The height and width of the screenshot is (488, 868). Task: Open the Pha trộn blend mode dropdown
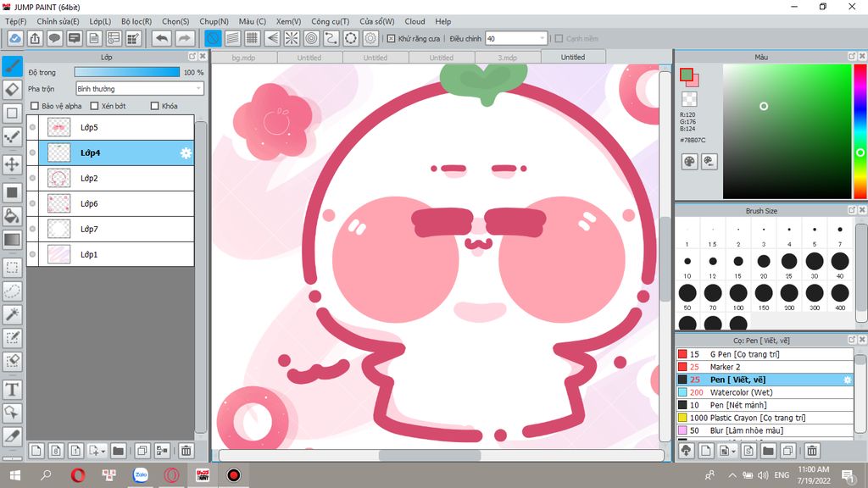pos(140,88)
